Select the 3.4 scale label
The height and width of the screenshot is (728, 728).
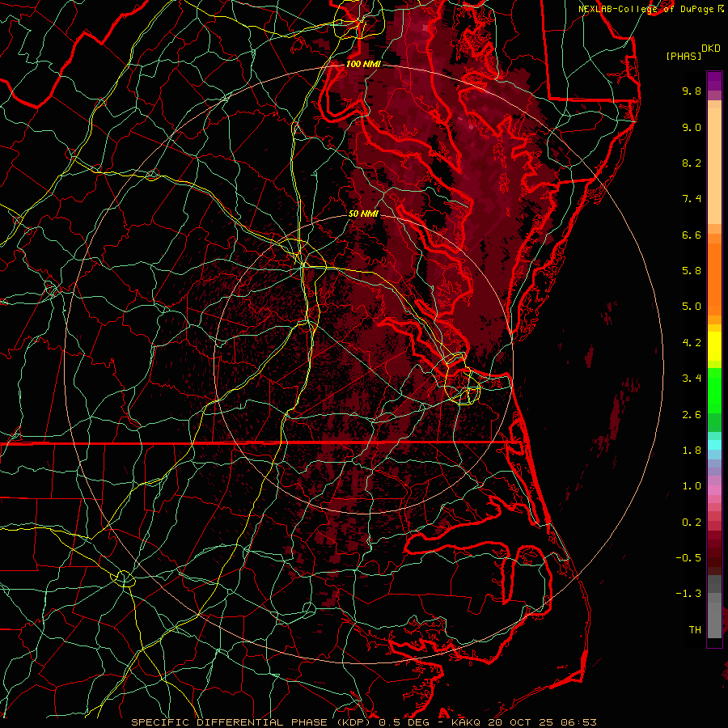tap(692, 379)
